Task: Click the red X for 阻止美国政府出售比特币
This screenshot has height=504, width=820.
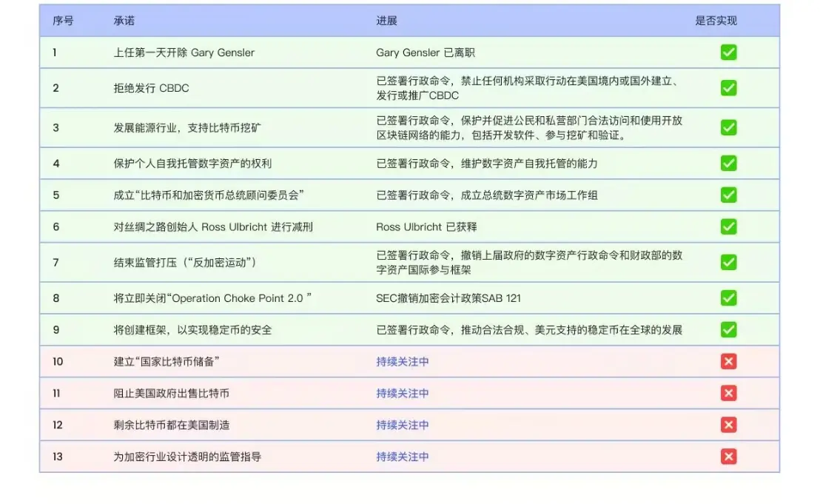Action: tap(728, 393)
